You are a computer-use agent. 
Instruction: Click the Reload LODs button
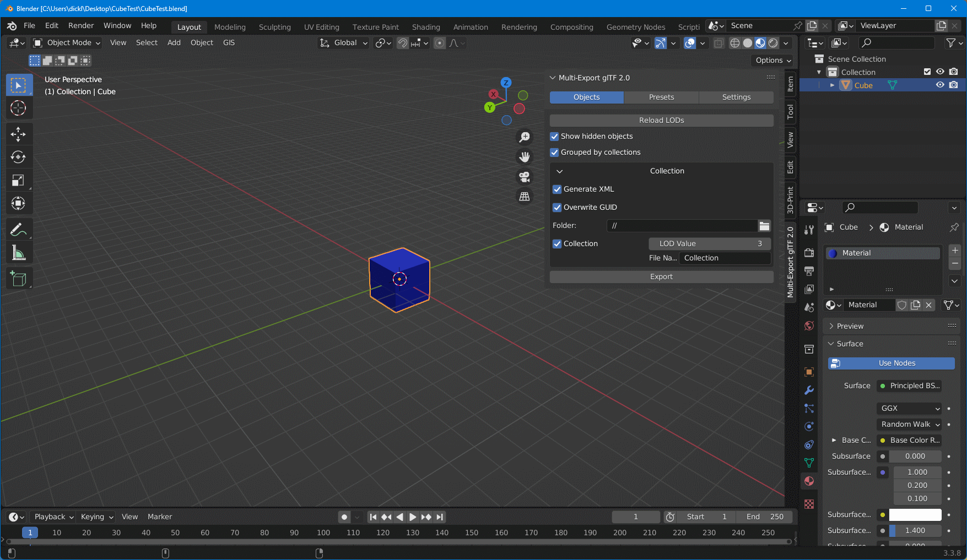[x=661, y=121]
